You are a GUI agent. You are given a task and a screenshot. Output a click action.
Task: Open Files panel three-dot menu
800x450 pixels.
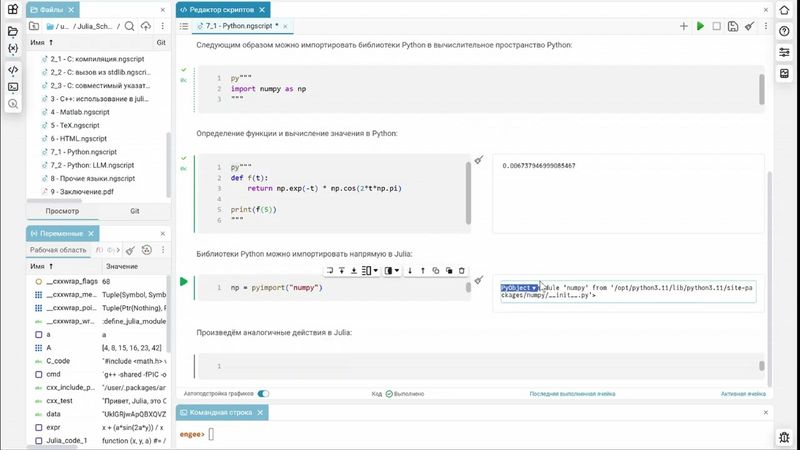[x=163, y=26]
